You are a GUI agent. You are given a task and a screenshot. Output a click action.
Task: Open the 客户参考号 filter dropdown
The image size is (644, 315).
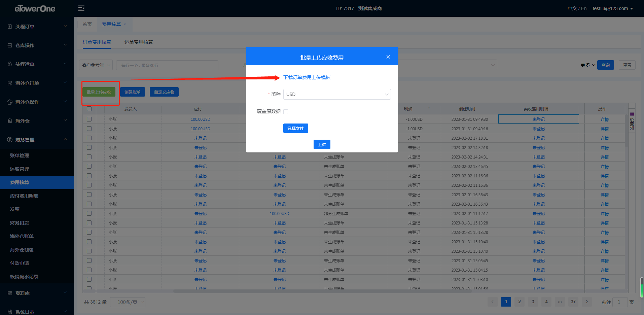pos(96,65)
